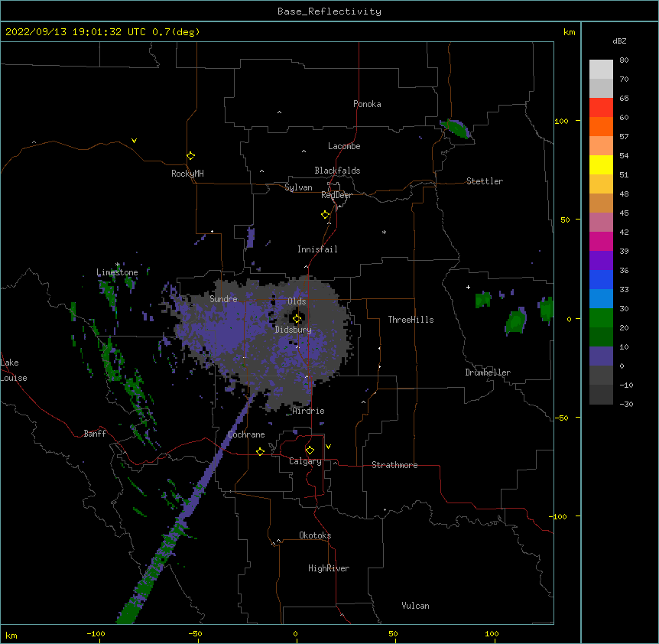
Task: Click the -30 value on the dBZ scale
Action: point(626,404)
